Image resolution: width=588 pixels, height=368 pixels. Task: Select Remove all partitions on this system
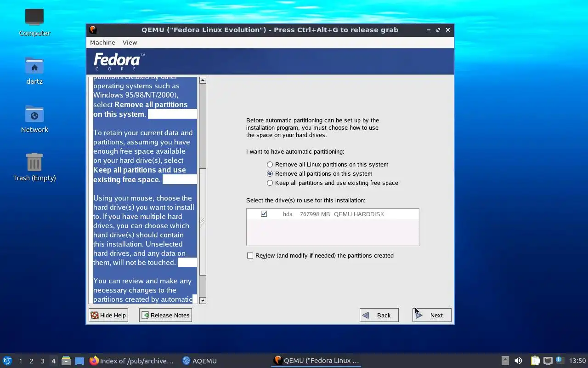click(x=320, y=173)
